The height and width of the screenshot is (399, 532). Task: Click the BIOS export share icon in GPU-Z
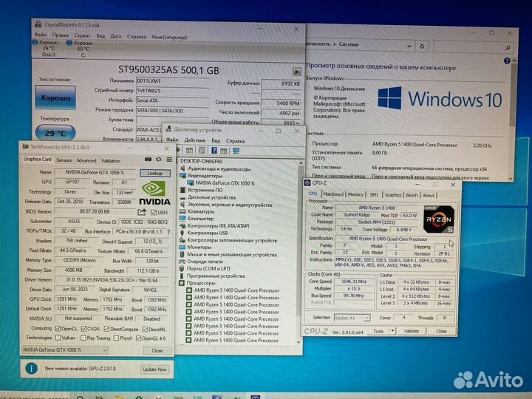(142, 212)
